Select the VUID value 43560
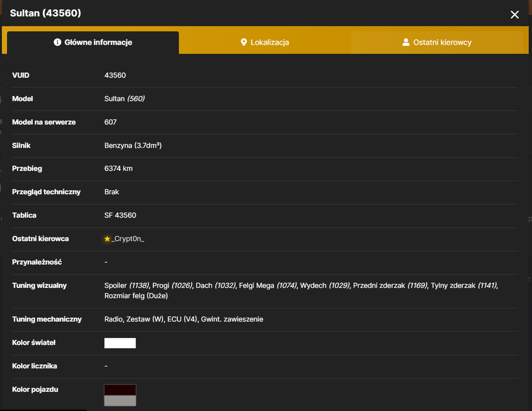Viewport: 532px width, 411px height. tap(115, 75)
